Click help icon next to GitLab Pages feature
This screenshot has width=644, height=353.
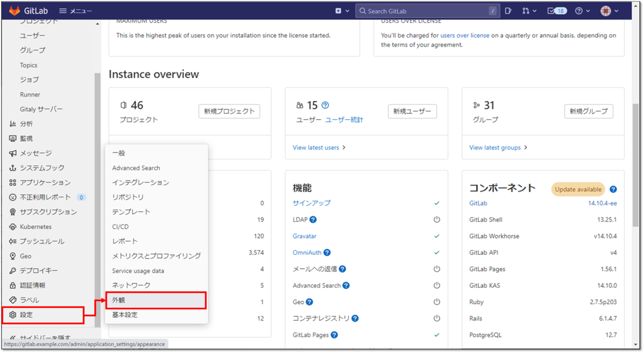pyautogui.click(x=334, y=335)
